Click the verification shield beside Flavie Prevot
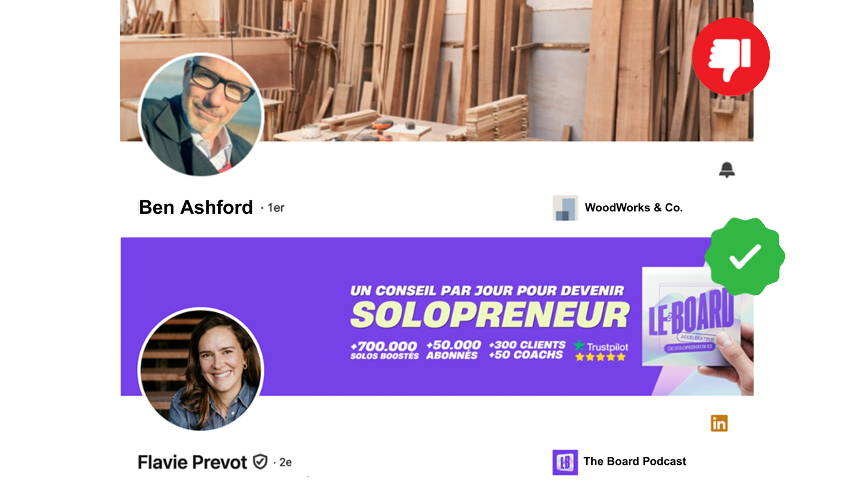Viewport: 868px width, 501px height. [x=260, y=462]
